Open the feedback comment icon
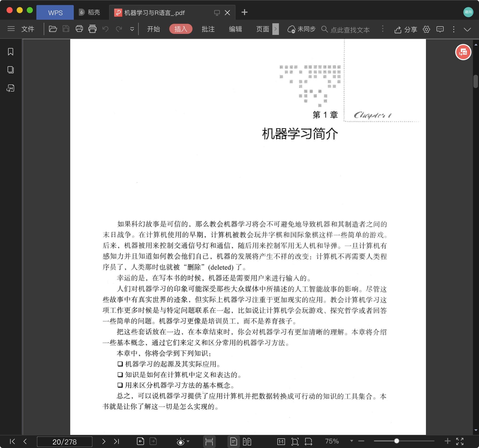 point(440,29)
